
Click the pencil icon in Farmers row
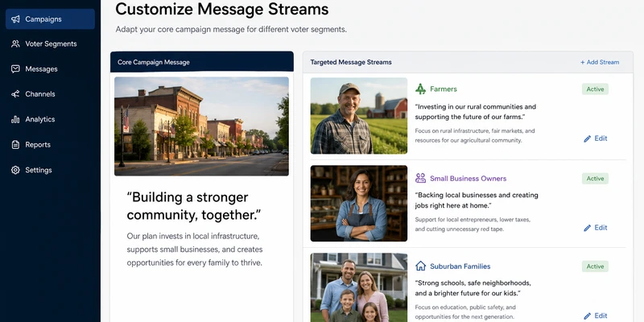[x=588, y=138]
